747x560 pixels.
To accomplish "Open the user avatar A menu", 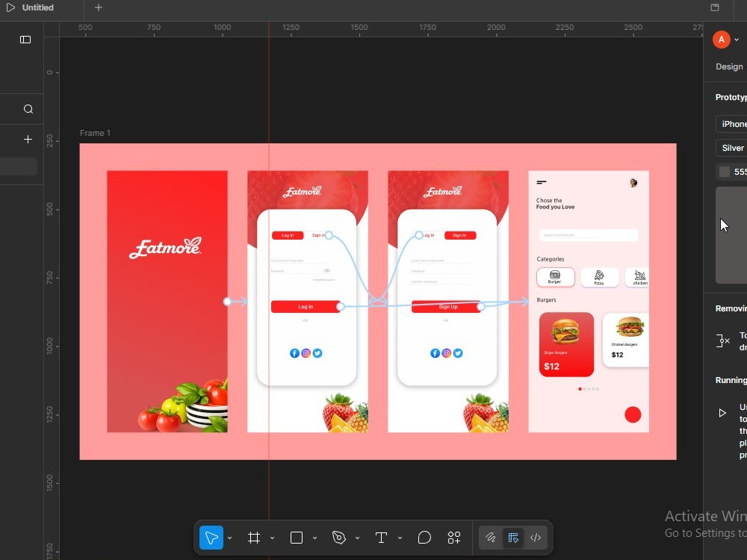I will (722, 40).
